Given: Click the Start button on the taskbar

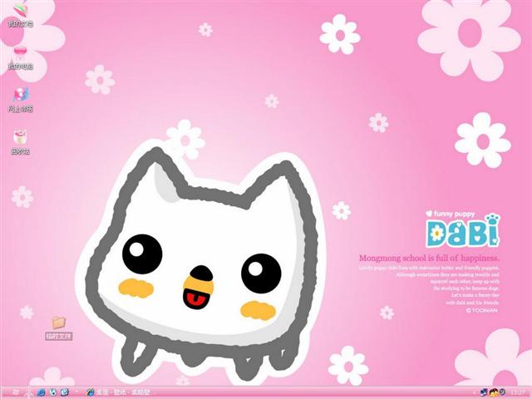Looking at the screenshot, I should pos(16,392).
